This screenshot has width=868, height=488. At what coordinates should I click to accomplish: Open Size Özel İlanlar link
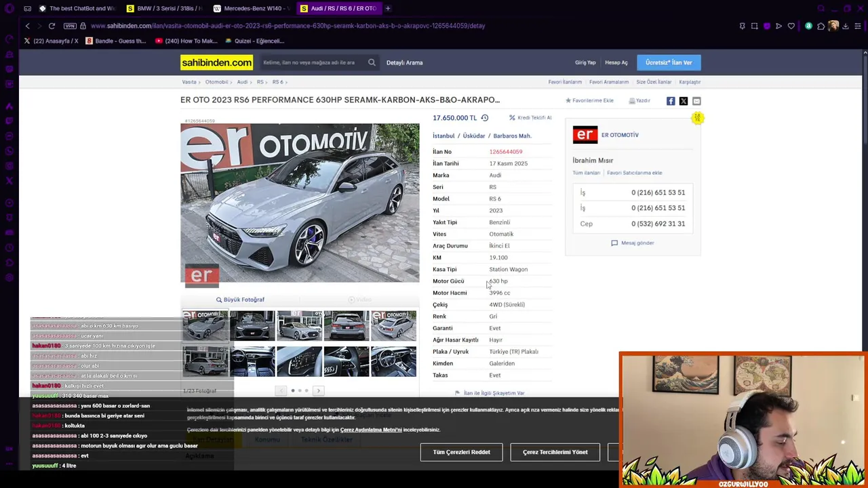[654, 82]
